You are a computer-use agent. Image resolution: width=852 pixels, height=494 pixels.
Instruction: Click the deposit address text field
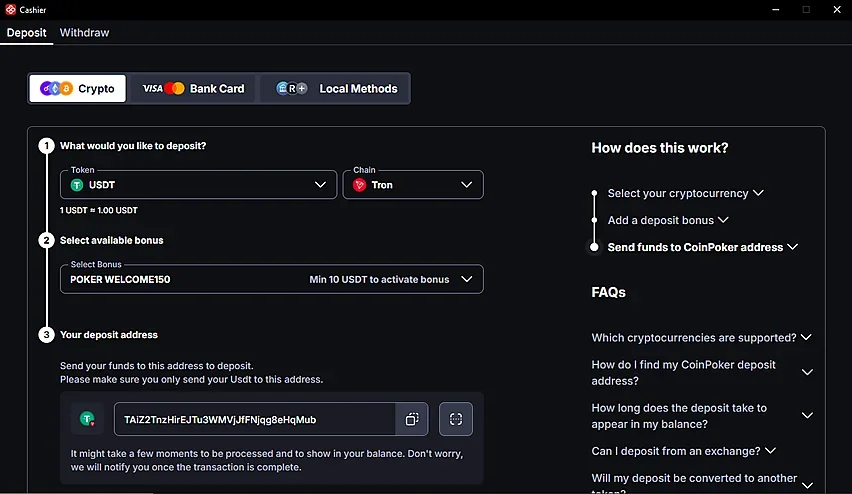click(x=255, y=419)
